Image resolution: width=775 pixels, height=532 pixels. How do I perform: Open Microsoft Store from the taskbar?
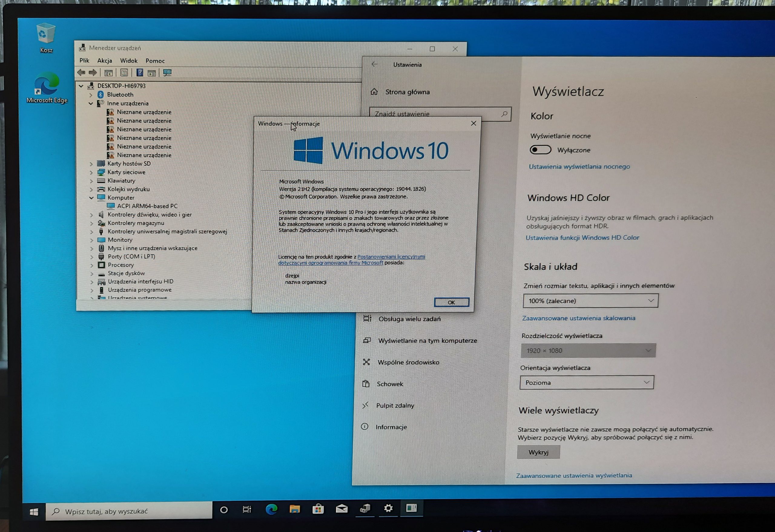tap(318, 509)
